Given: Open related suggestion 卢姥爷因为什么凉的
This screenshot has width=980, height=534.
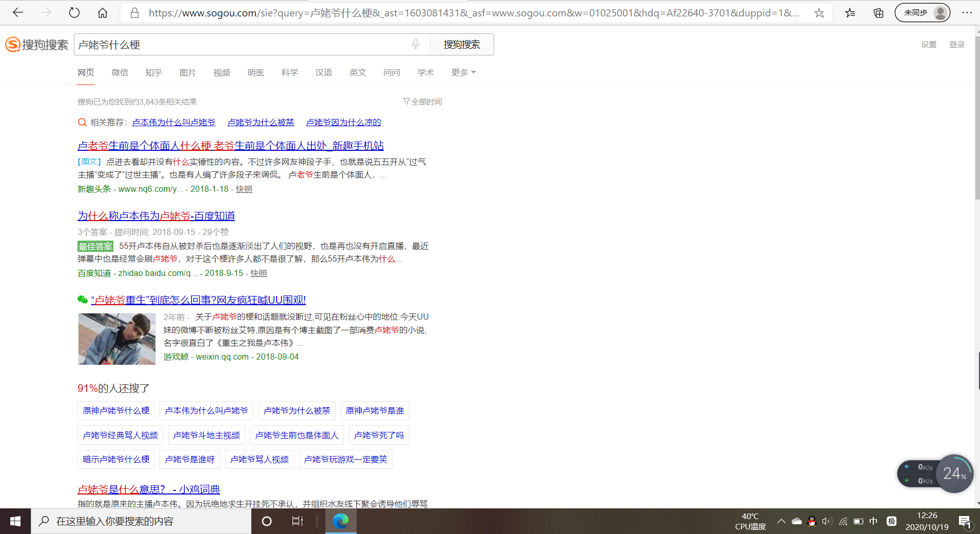Looking at the screenshot, I should coord(343,122).
